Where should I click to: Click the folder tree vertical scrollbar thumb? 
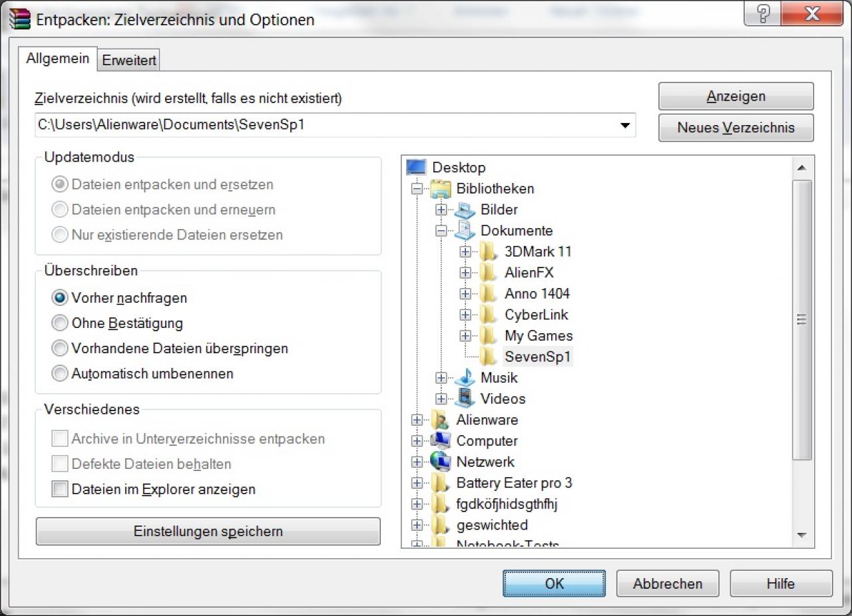click(x=801, y=319)
